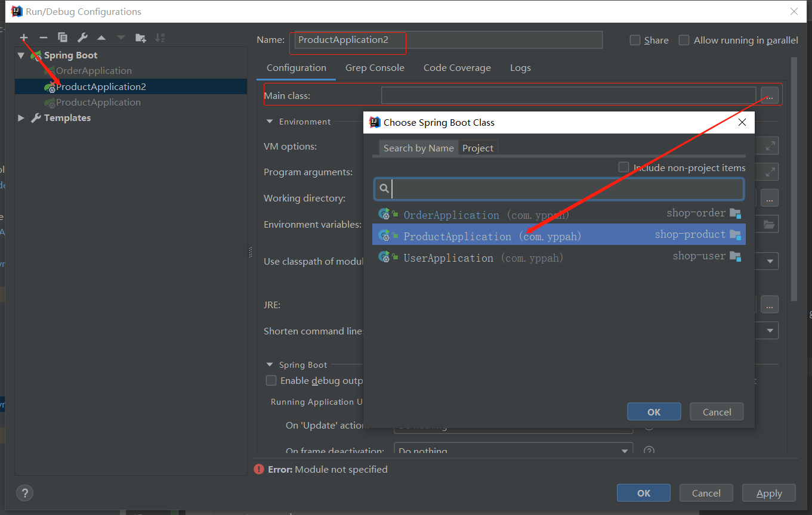
Task: Switch to the Grep Console tab
Action: pos(375,68)
